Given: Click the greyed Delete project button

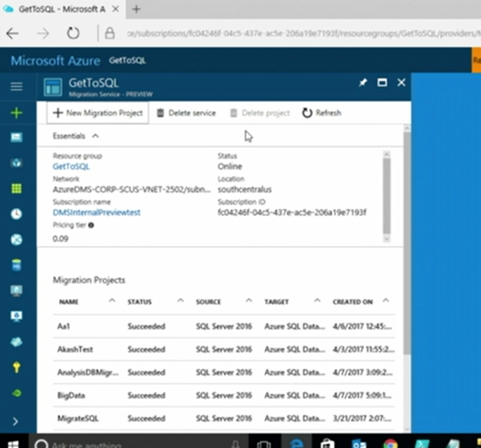Looking at the screenshot, I should click(260, 113).
